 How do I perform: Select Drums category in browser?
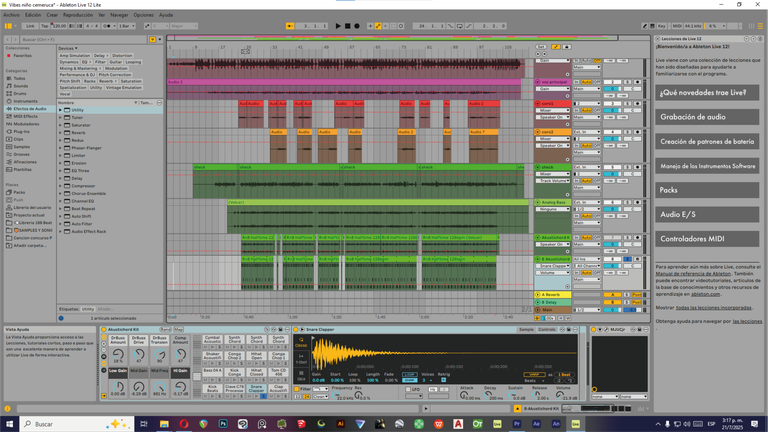tap(20, 94)
